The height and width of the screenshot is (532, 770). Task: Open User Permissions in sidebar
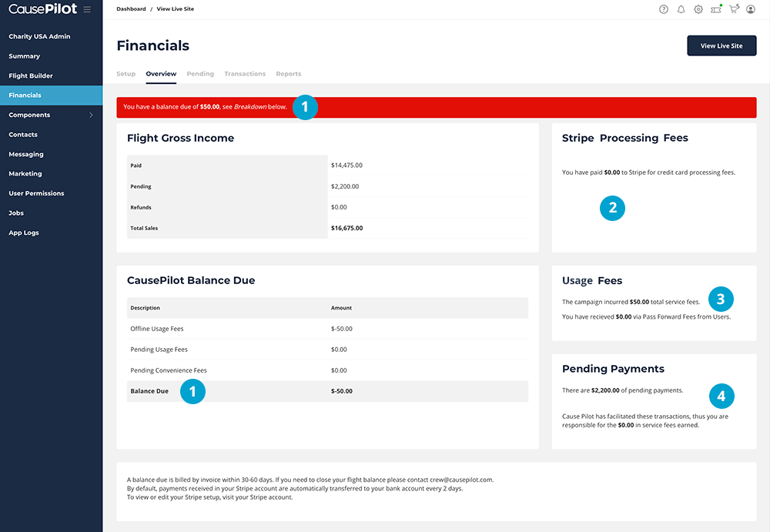(x=36, y=193)
